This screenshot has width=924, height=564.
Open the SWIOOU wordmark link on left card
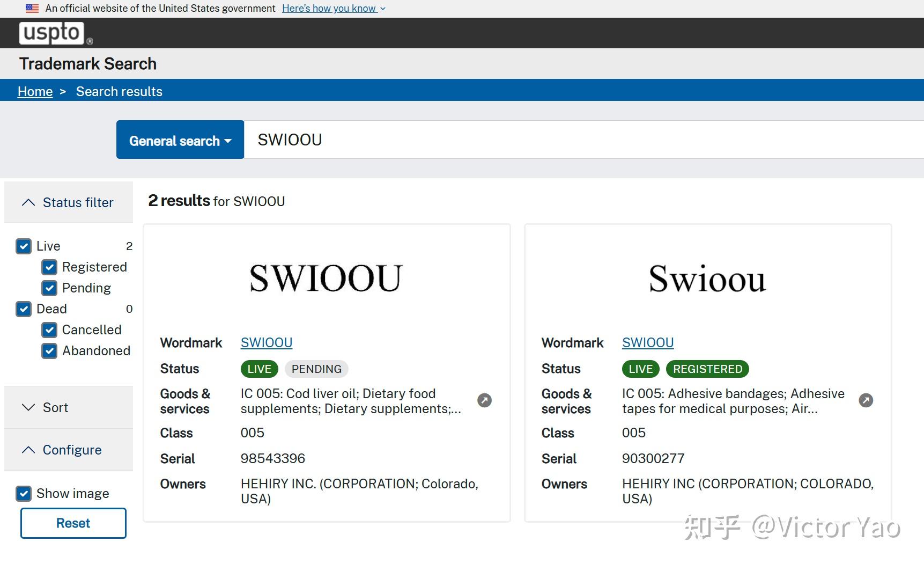click(266, 342)
